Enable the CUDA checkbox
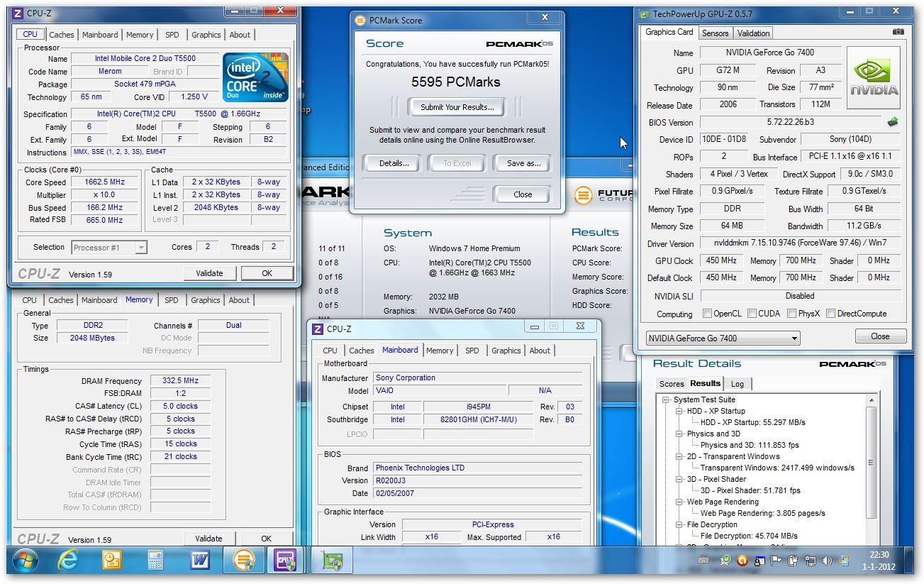Viewport: 924px width, 584px height. pos(752,314)
